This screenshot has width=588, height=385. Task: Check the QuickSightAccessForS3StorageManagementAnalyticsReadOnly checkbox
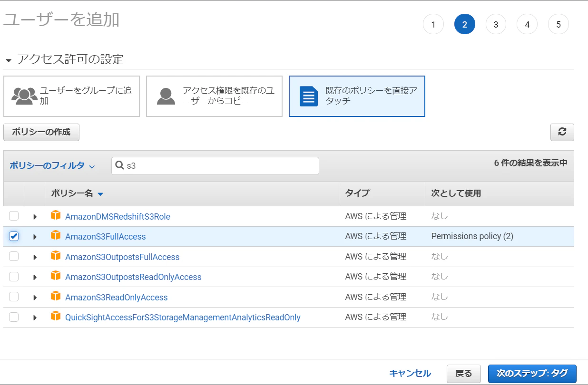14,317
